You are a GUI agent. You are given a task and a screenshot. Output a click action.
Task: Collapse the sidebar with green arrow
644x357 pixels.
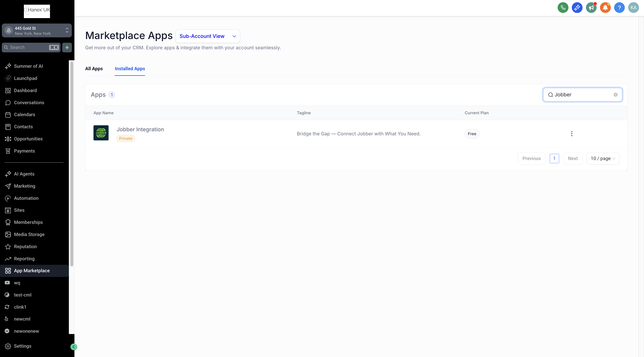[x=74, y=347]
